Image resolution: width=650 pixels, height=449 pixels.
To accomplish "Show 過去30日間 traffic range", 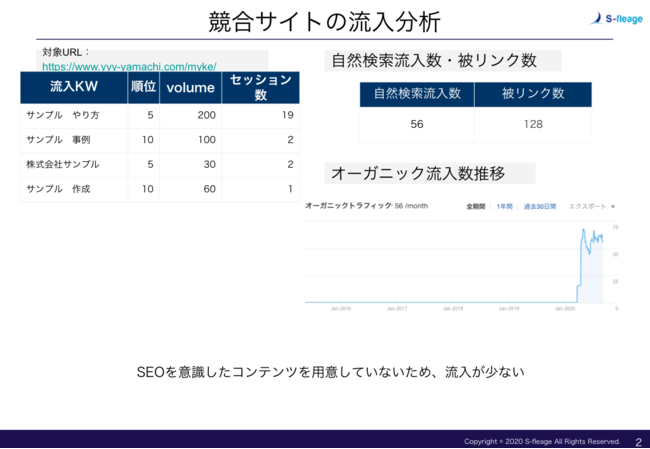I will click(541, 206).
